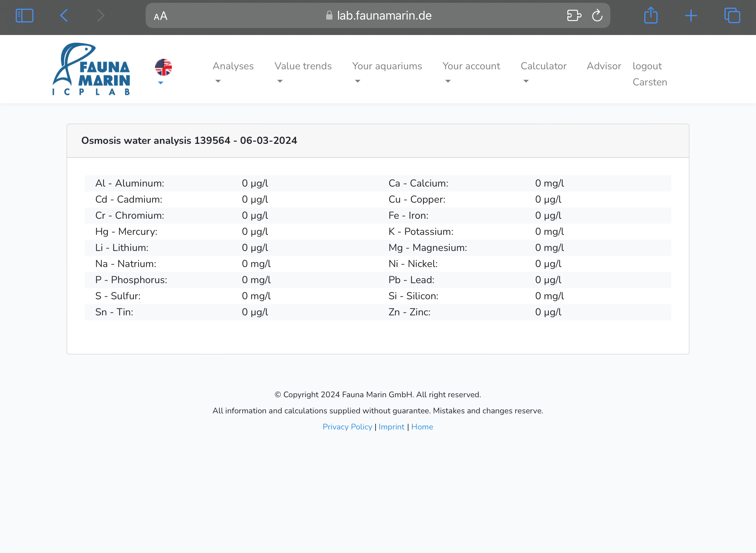Open the share sheet icon
Viewport: 756px width, 553px height.
click(651, 16)
